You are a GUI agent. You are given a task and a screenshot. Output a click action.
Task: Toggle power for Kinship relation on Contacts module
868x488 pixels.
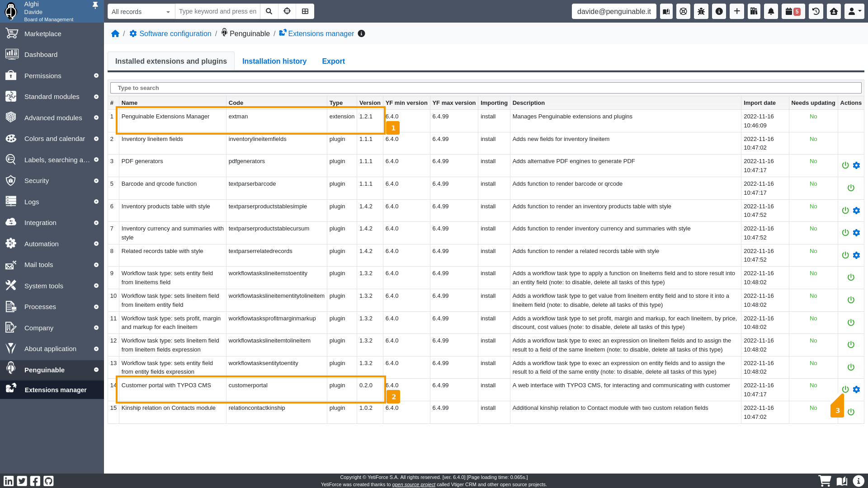click(851, 412)
